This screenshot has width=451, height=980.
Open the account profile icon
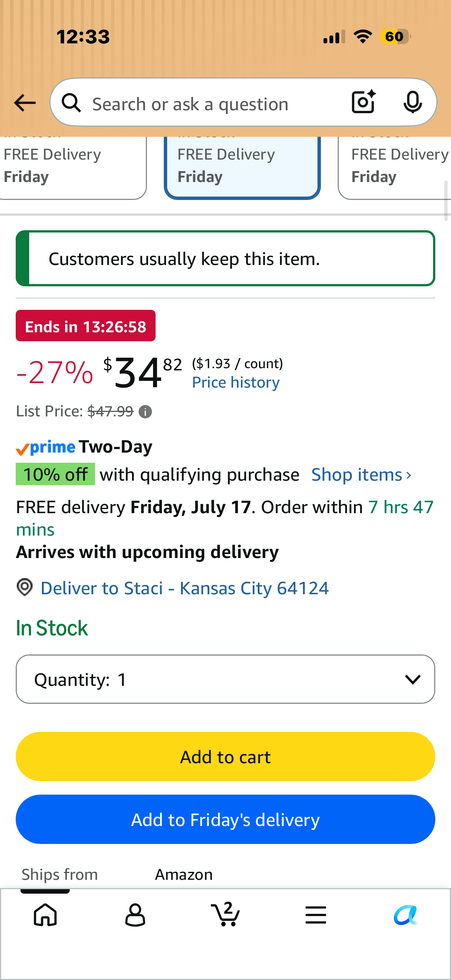135,915
